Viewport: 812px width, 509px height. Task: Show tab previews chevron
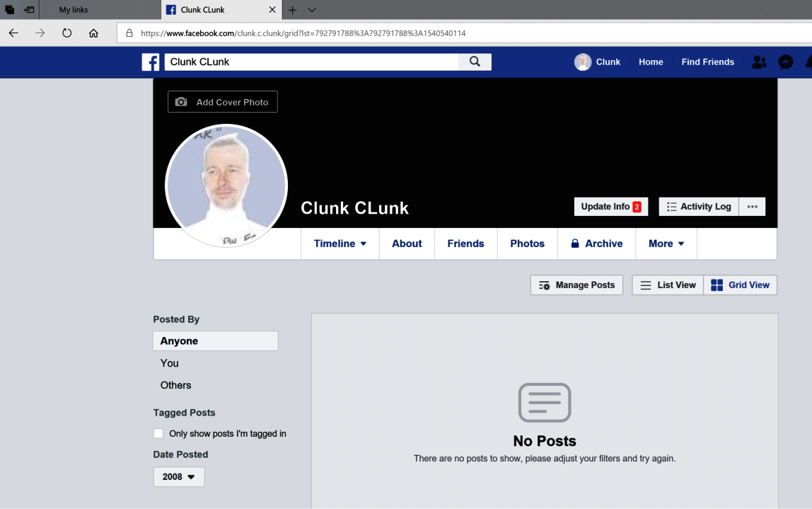click(312, 10)
